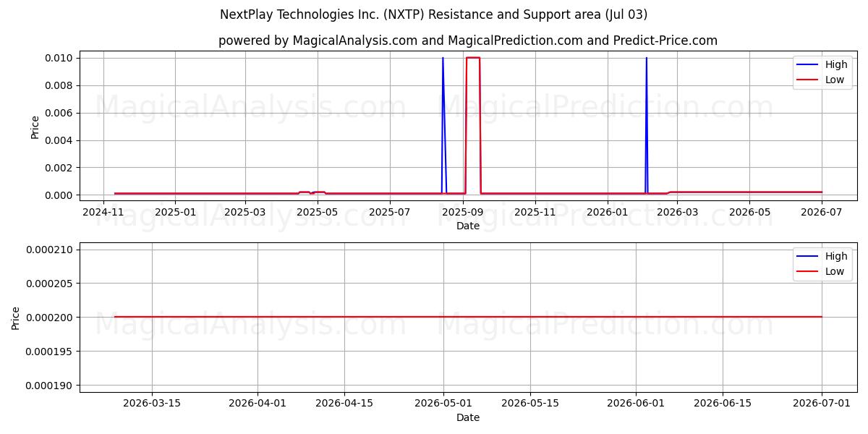868x434 pixels.
Task: Click the 0.002 price tick label
Action: click(59, 168)
